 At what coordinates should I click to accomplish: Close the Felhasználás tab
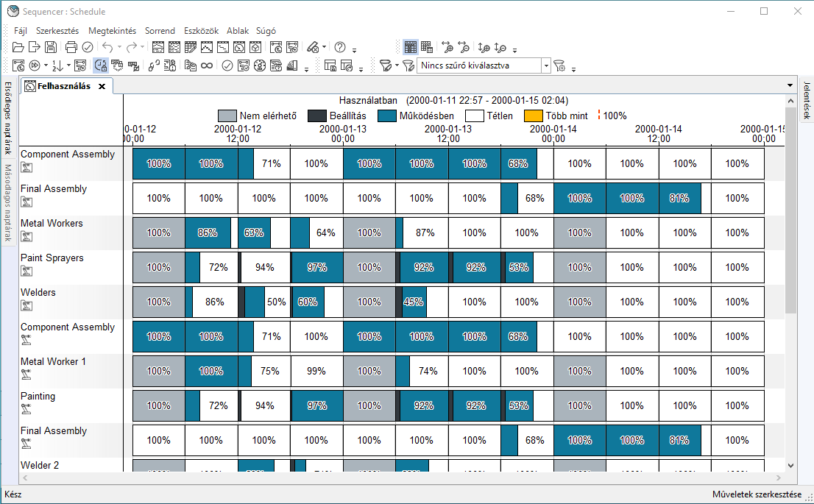coord(102,86)
